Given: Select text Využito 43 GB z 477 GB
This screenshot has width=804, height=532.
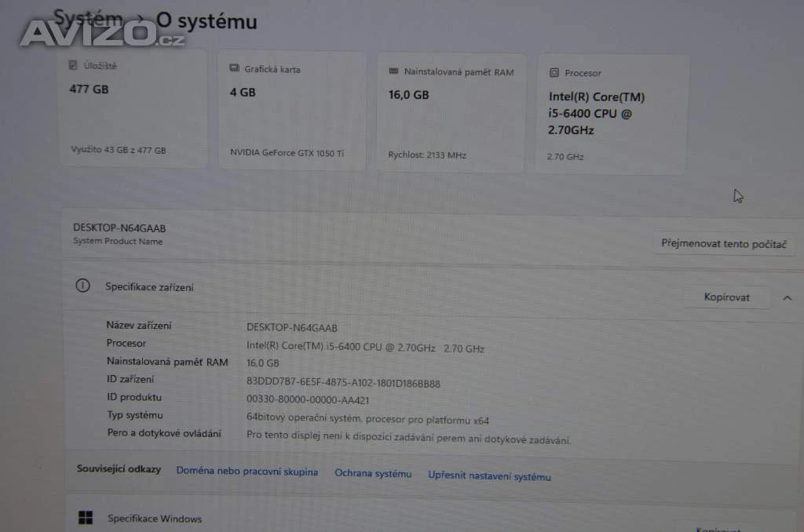Looking at the screenshot, I should click(118, 150).
